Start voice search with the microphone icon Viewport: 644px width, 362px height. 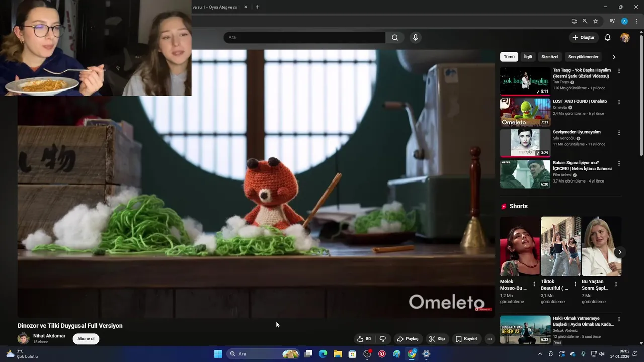pyautogui.click(x=415, y=37)
